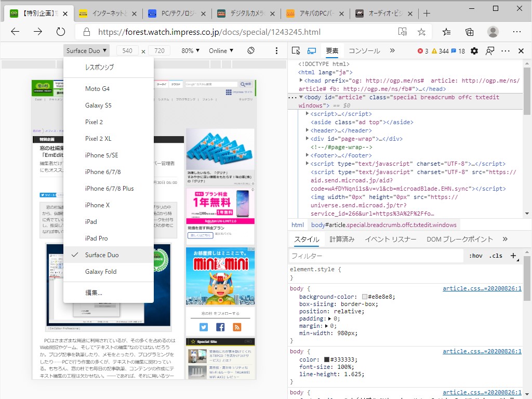Image resolution: width=532 pixels, height=399 pixels.
Task: Click the browser page refresh icon
Action: pyautogui.click(x=61, y=31)
